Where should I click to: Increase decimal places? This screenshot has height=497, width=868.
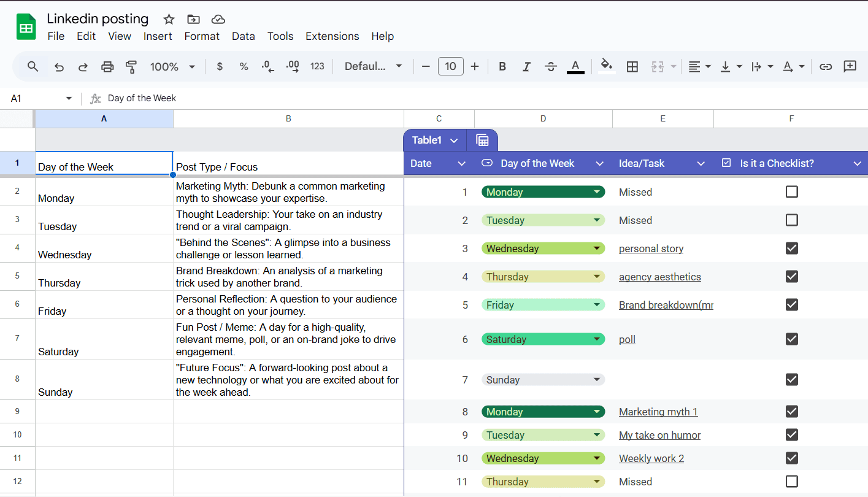pos(293,66)
